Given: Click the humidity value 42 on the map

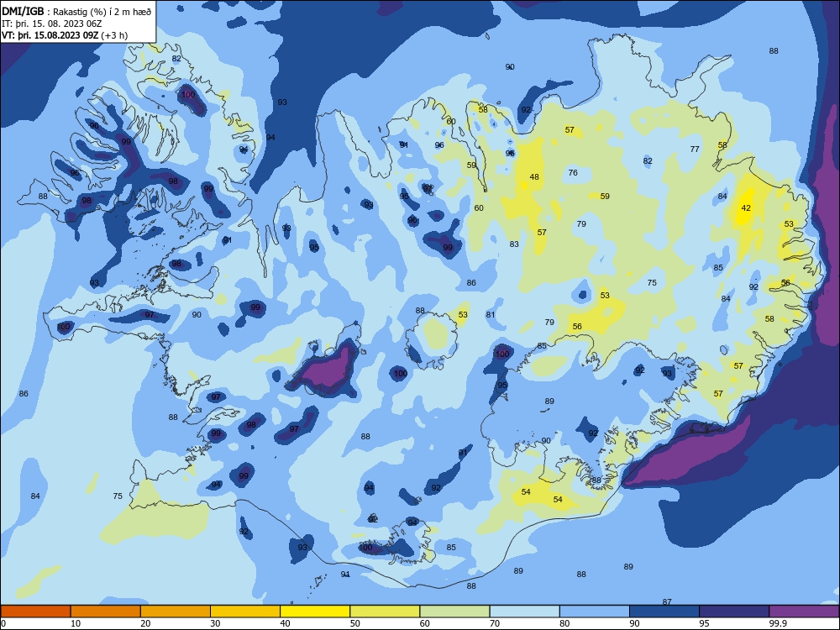Looking at the screenshot, I should point(746,207).
